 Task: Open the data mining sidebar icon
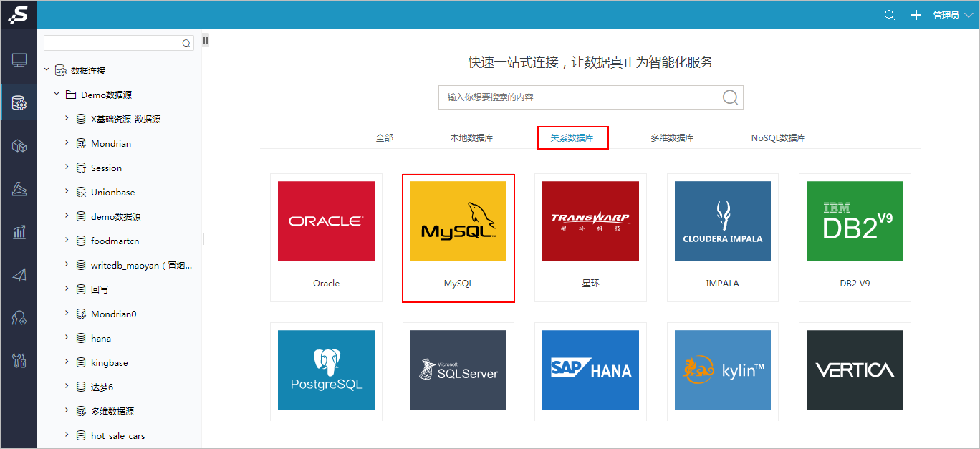[x=19, y=318]
